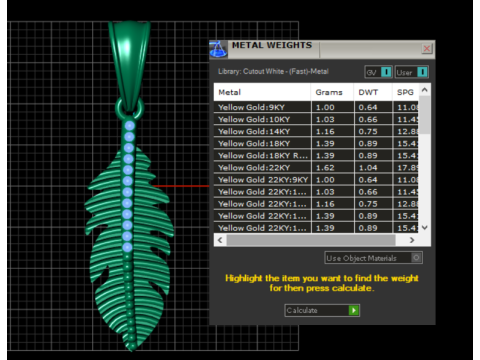The width and height of the screenshot is (480, 360).
Task: Click the Metal Weights title bar
Action: 322,49
